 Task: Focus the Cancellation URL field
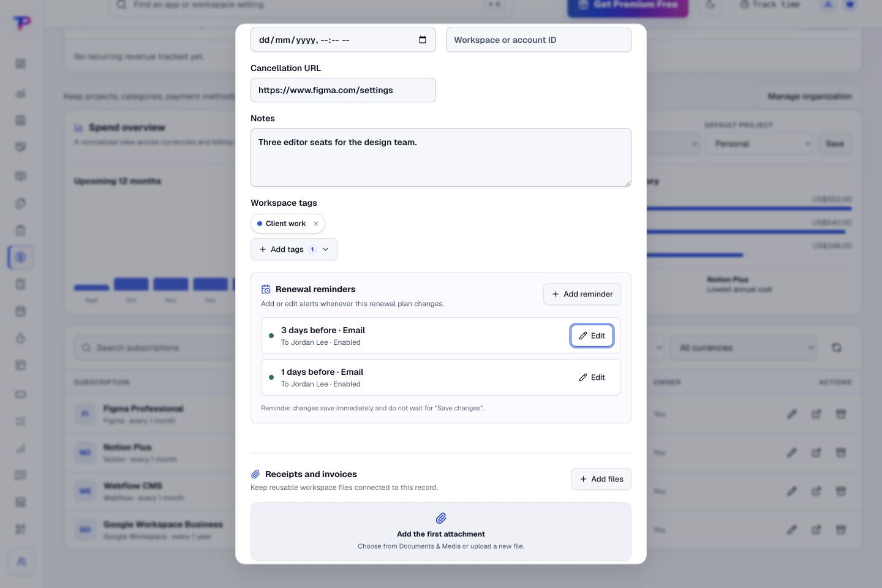343,90
